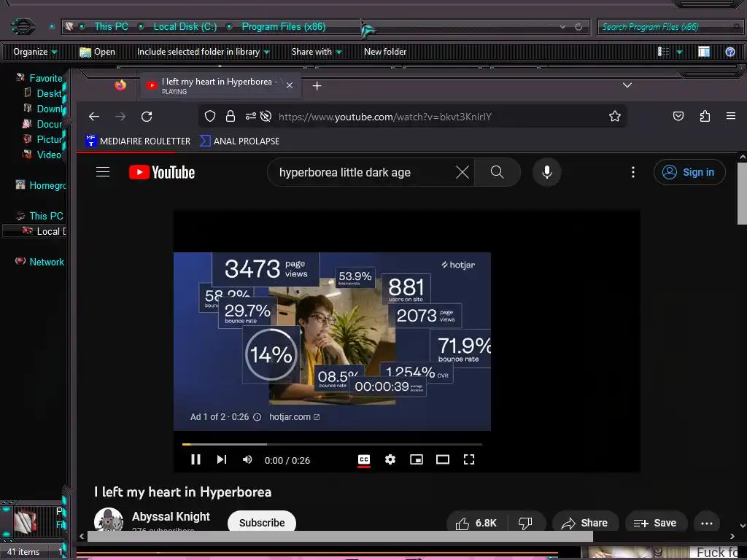Open video player settings gear
This screenshot has height=560, width=747.
(x=390, y=459)
